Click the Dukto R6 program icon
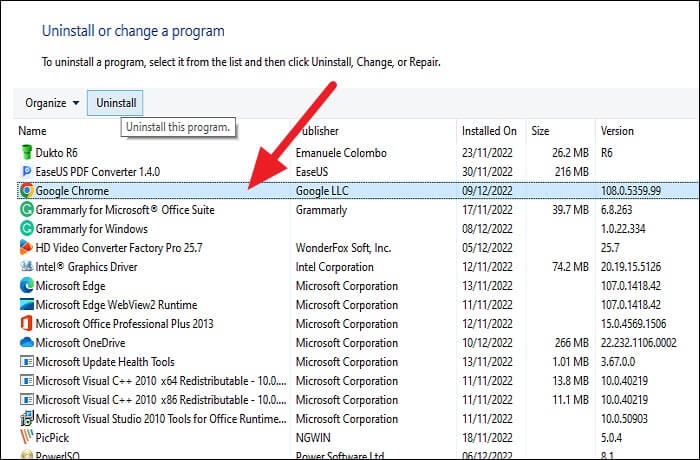This screenshot has width=700, height=460. point(26,153)
